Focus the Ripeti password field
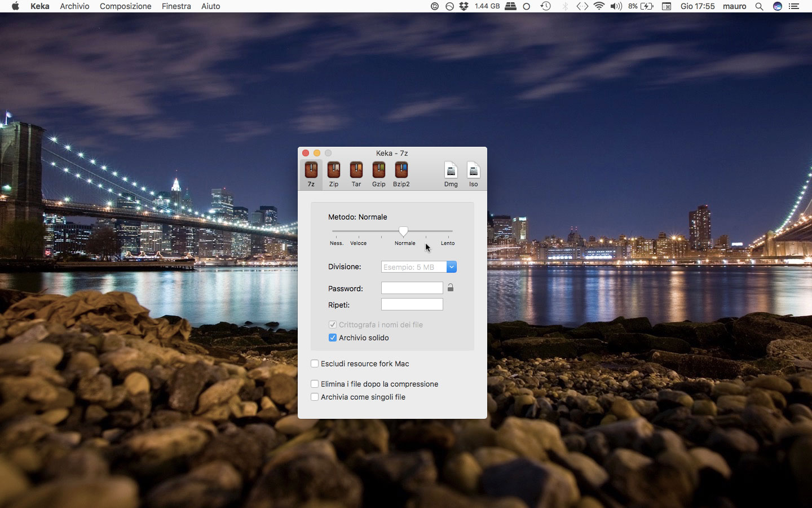Screen dimensions: 812x508 [x=412, y=305]
